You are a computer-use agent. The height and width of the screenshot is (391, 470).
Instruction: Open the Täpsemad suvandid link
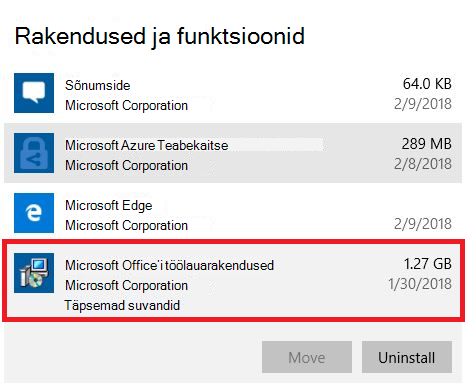(122, 305)
